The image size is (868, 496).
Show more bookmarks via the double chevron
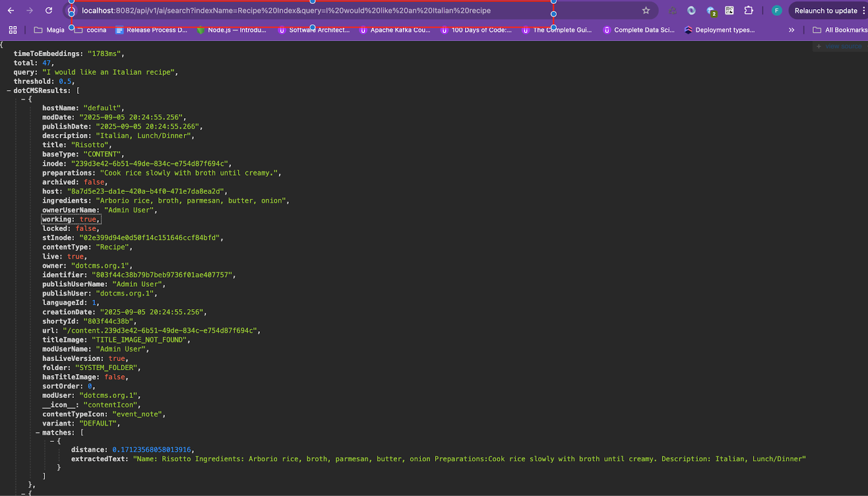tap(792, 30)
